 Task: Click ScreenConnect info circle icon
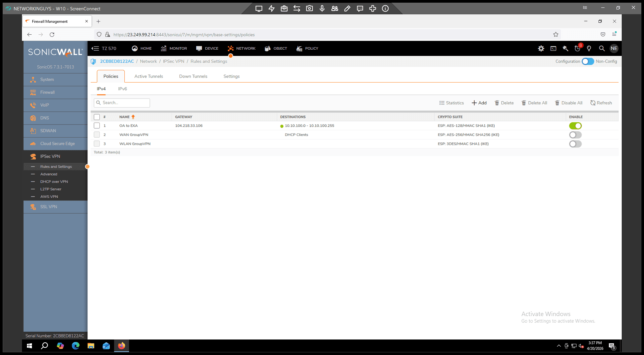coord(385,8)
